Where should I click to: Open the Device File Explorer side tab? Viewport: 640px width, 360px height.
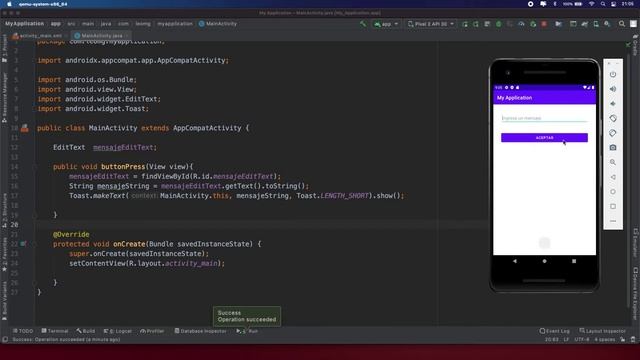(636, 293)
